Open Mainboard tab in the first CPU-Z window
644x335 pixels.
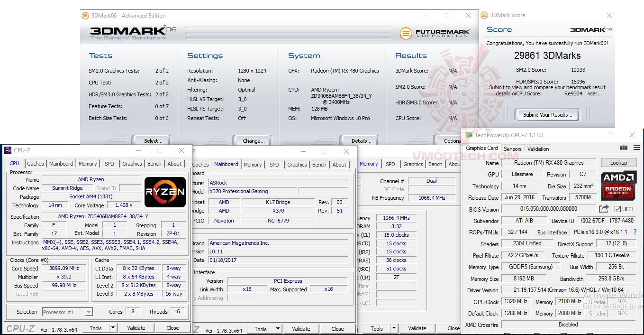point(62,164)
